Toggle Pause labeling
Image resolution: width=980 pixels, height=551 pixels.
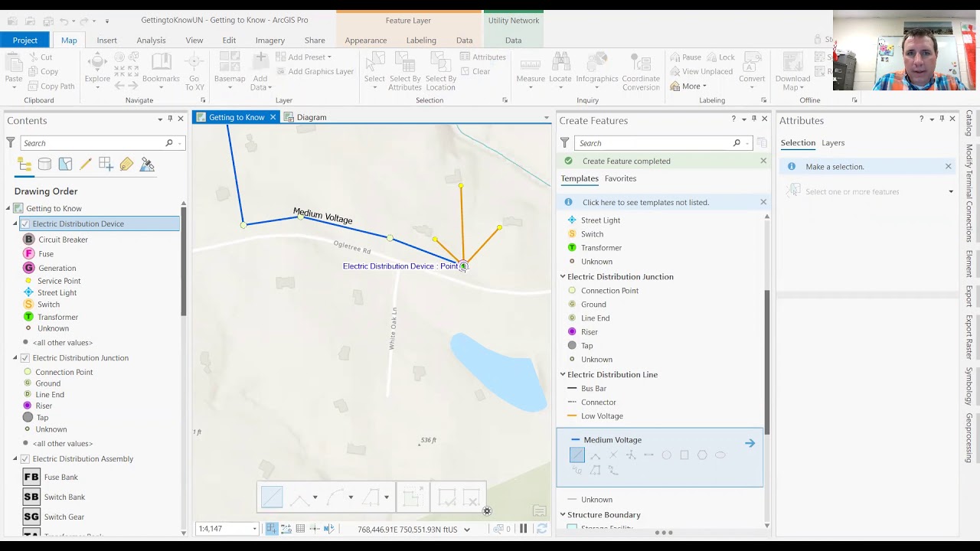point(685,57)
